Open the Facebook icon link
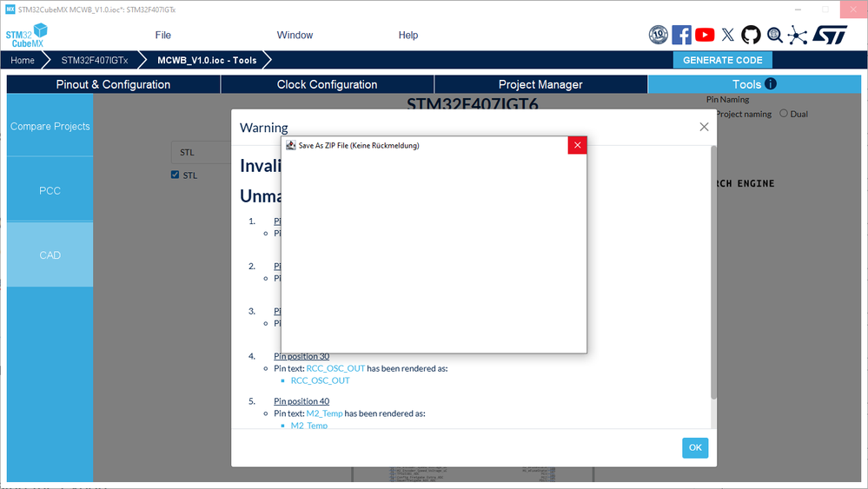 pos(681,35)
